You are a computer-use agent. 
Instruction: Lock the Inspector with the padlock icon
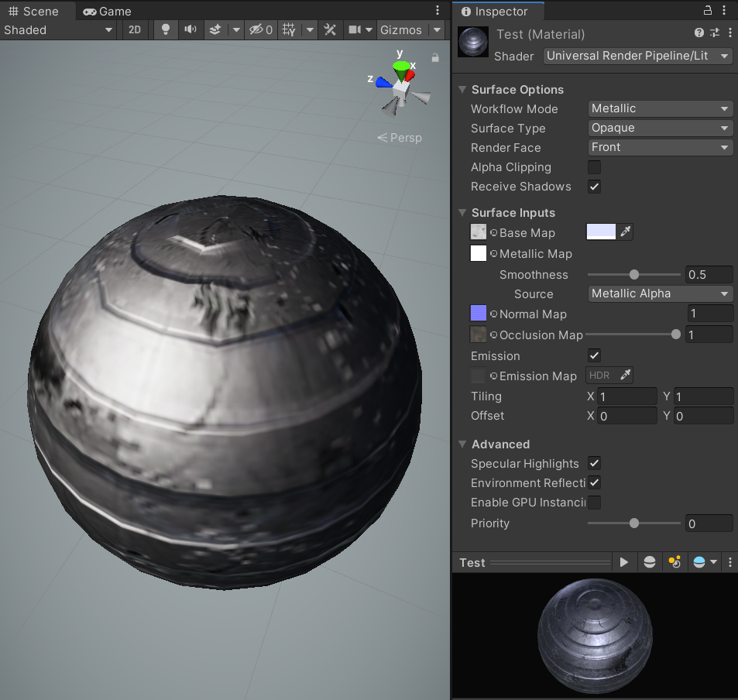[708, 11]
